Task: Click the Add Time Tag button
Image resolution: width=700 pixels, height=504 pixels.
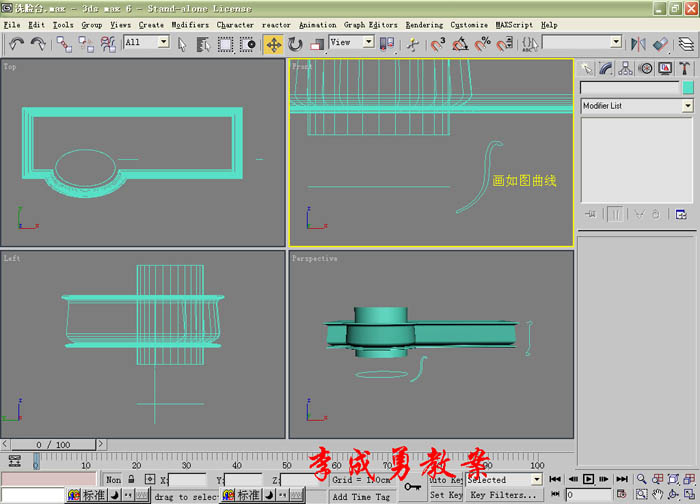Action: point(361,496)
